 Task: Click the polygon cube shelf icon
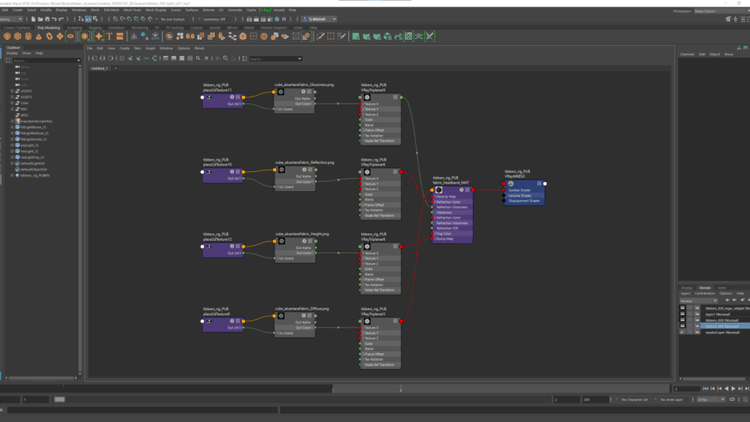pos(18,36)
